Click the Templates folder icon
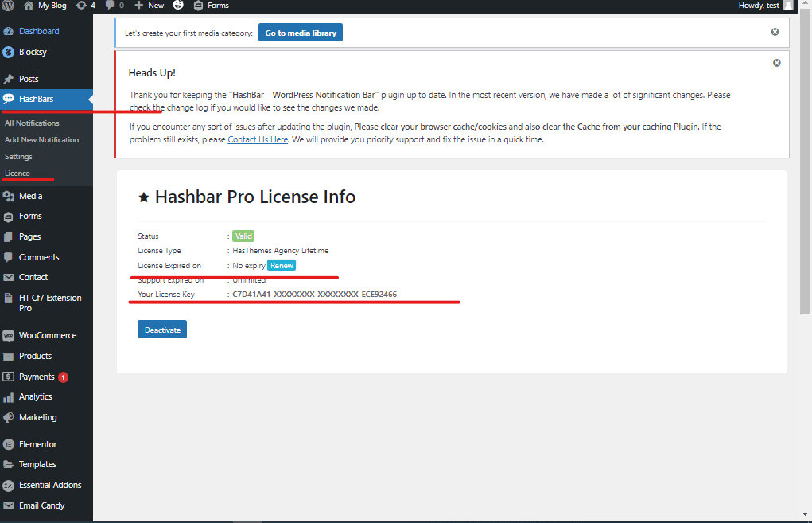The image size is (812, 523). click(8, 464)
